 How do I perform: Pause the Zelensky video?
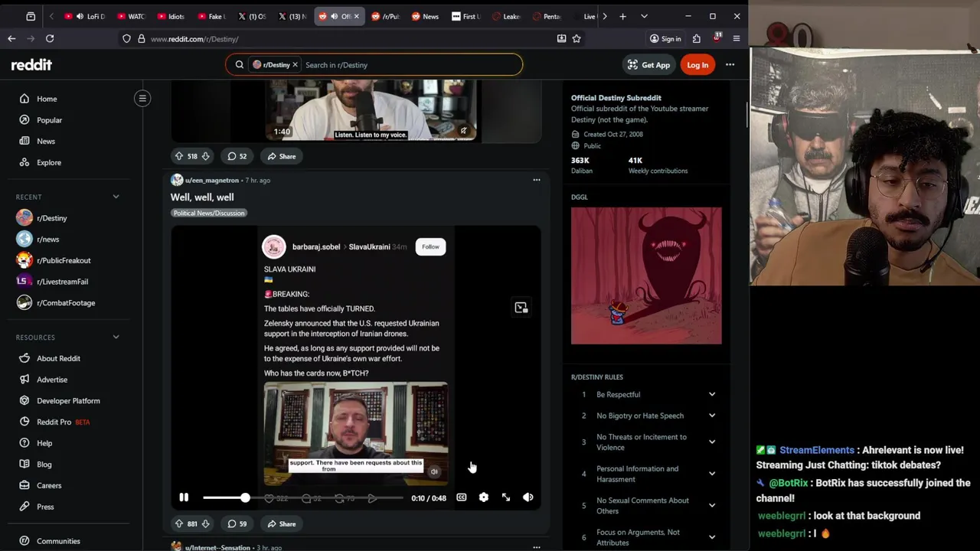(184, 497)
